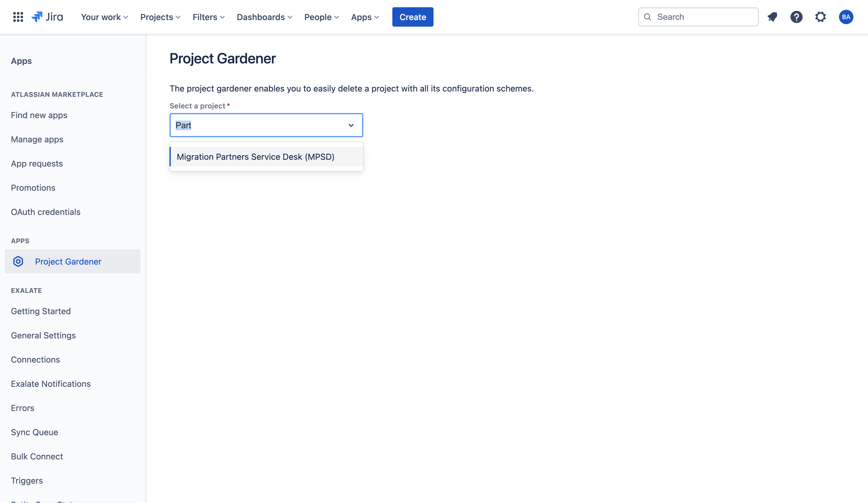Open the Dashboards menu
Viewport: 868px width, 503px height.
[264, 17]
